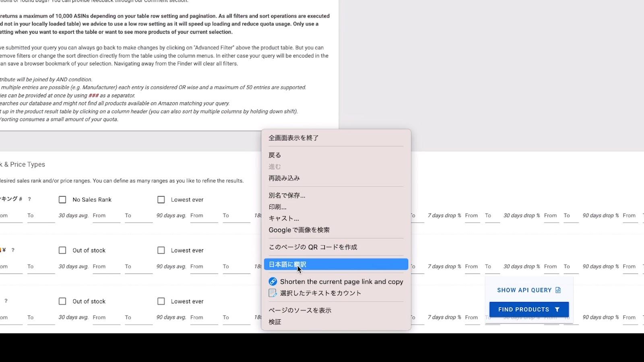The height and width of the screenshot is (362, 644).
Task: Click the SHOW API QUERY link
Action: coord(524,290)
